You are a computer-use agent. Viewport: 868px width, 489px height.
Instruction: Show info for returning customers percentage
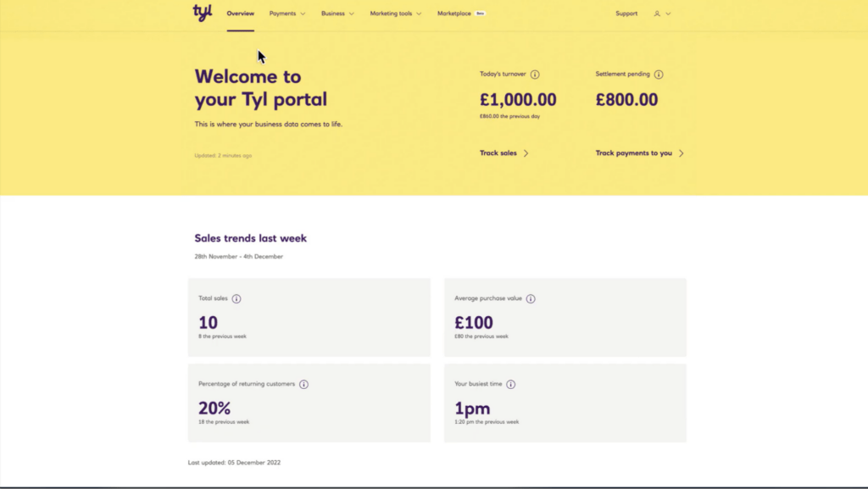(304, 385)
